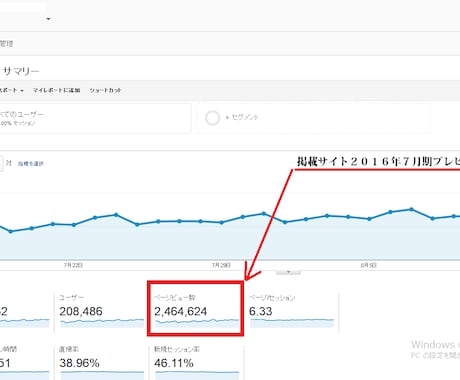
Task: Select the 直帰率 value 38.96%
Action: (79, 363)
